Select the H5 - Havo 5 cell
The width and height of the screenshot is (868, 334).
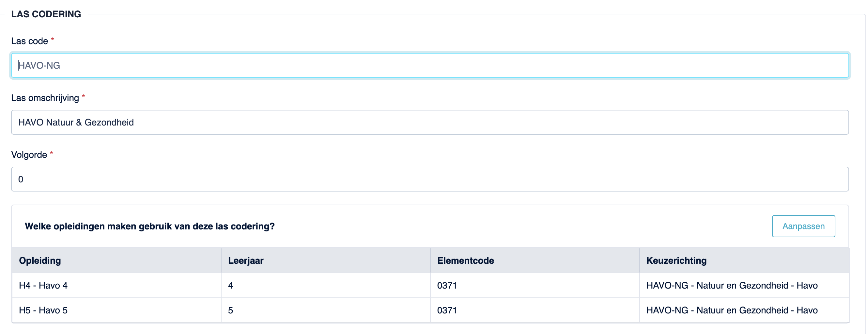point(116,310)
